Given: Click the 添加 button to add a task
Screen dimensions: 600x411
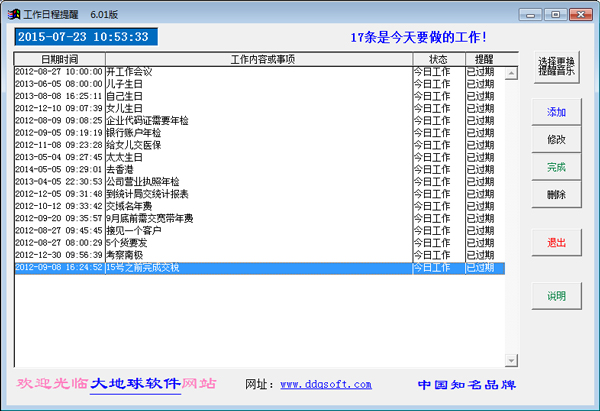Looking at the screenshot, I should click(x=556, y=111).
